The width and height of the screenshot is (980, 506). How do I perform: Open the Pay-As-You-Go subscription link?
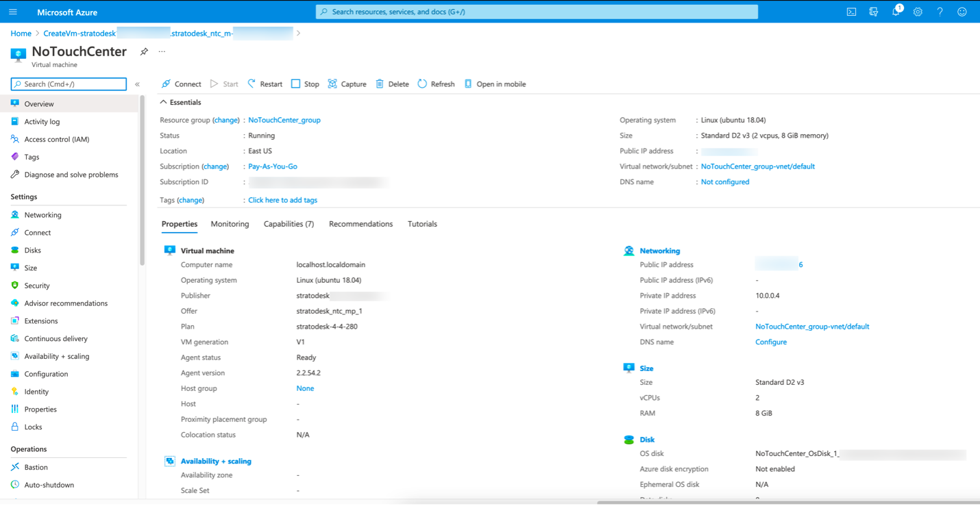pyautogui.click(x=273, y=166)
